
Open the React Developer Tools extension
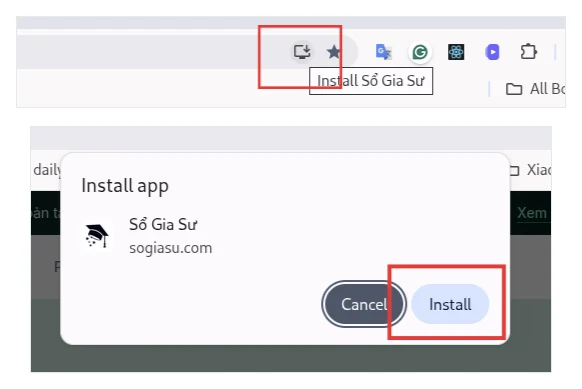(x=456, y=52)
